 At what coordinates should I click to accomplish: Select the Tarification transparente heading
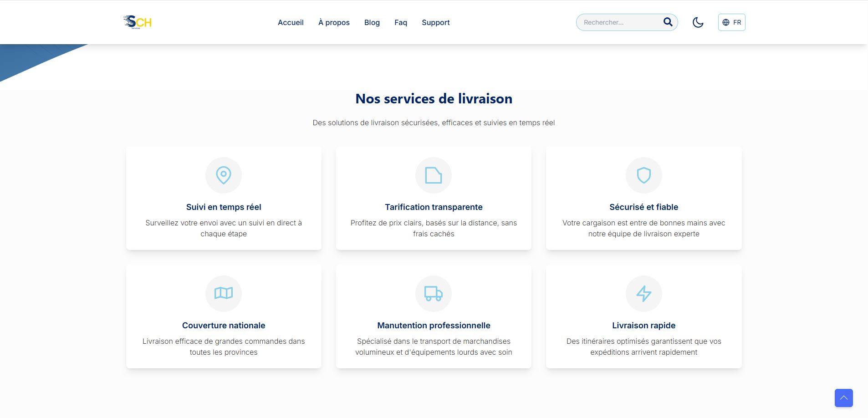pyautogui.click(x=434, y=207)
